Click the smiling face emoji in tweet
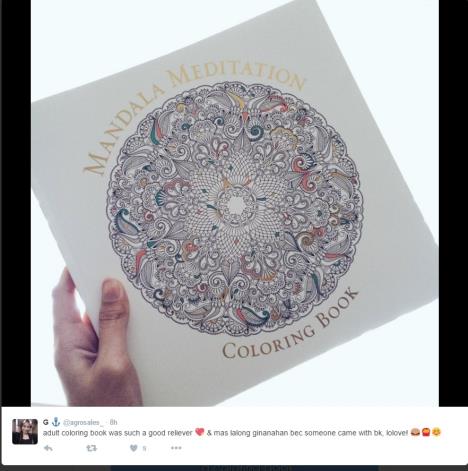Screen dimensions: 468x471 pyautogui.click(x=436, y=433)
